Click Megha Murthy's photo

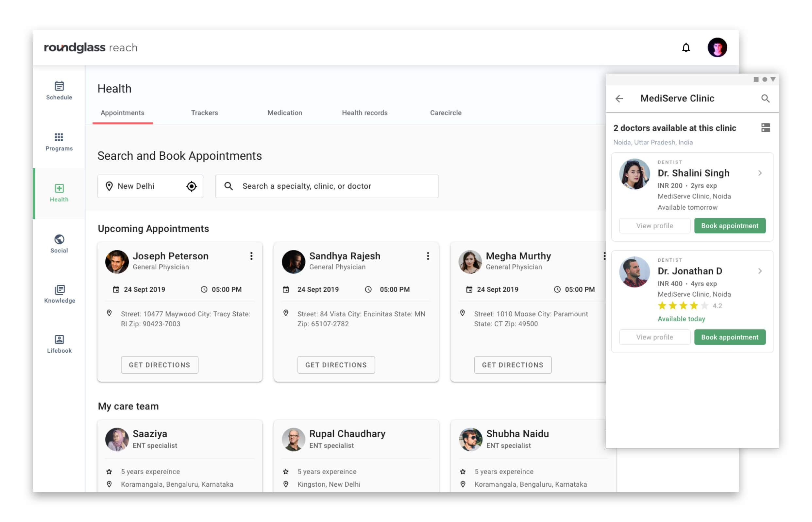(470, 262)
